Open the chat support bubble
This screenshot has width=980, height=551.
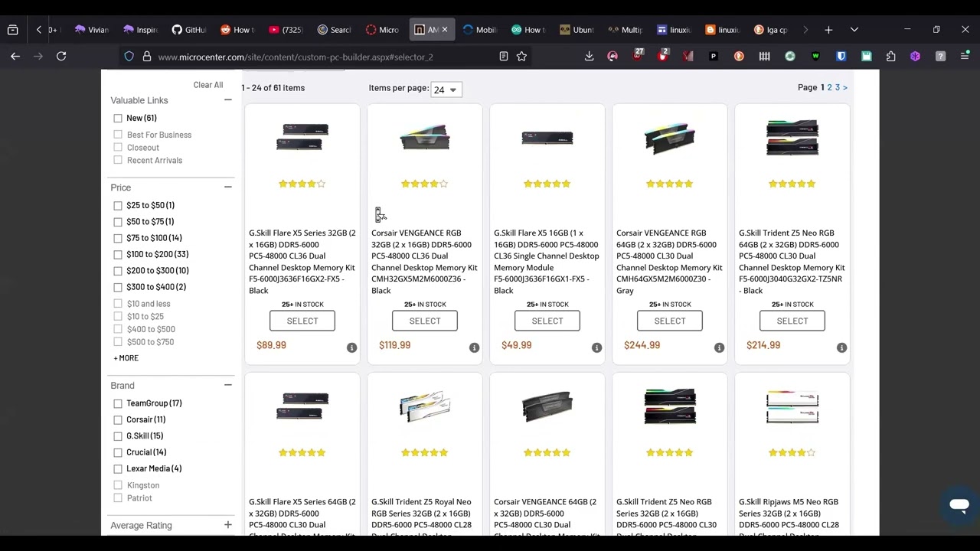(959, 505)
